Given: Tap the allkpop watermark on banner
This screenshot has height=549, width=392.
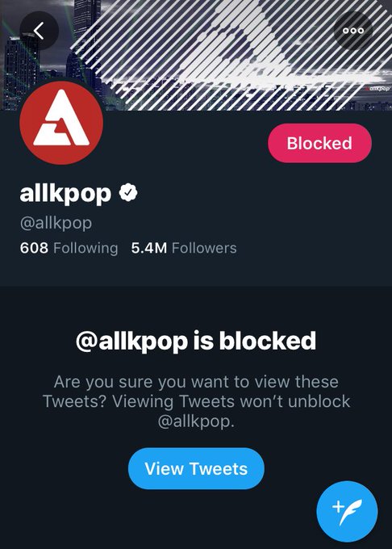Looking at the screenshot, I should 378,89.
